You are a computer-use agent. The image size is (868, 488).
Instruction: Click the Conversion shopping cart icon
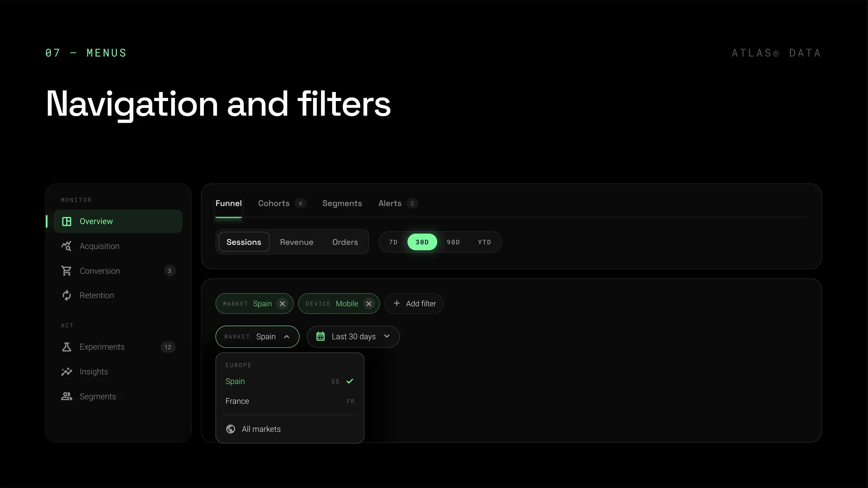[67, 271]
